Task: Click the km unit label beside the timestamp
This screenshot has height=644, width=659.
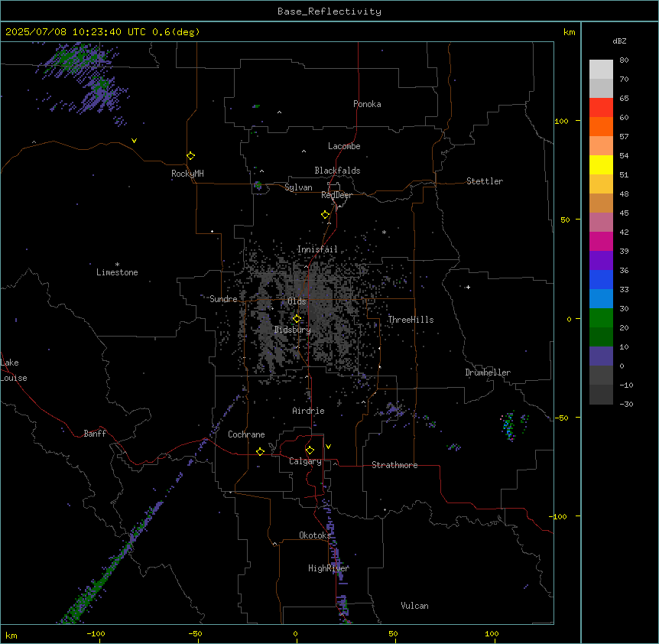Action: coord(570,32)
